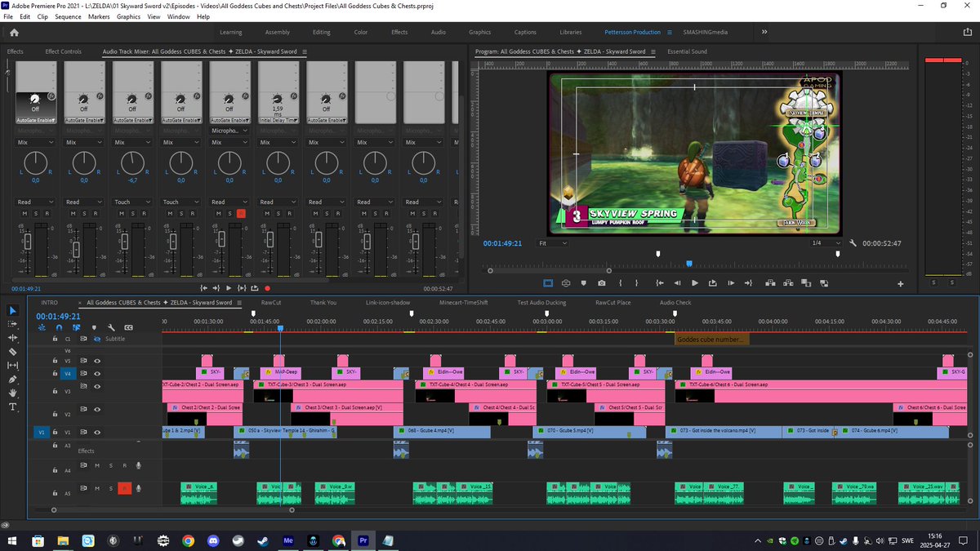Viewport: 980px width, 551px height.
Task: Select the Ripple Edit tool
Action: [x=13, y=338]
